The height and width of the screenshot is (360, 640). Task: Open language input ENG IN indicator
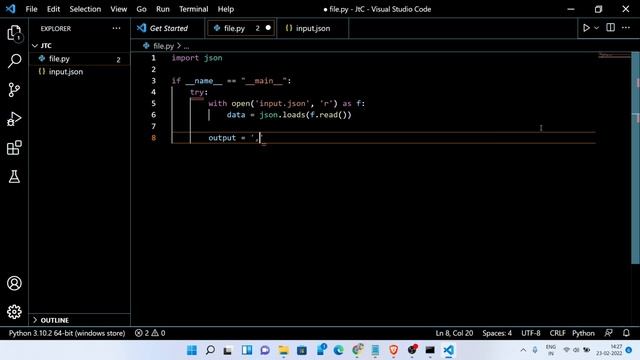coord(551,350)
